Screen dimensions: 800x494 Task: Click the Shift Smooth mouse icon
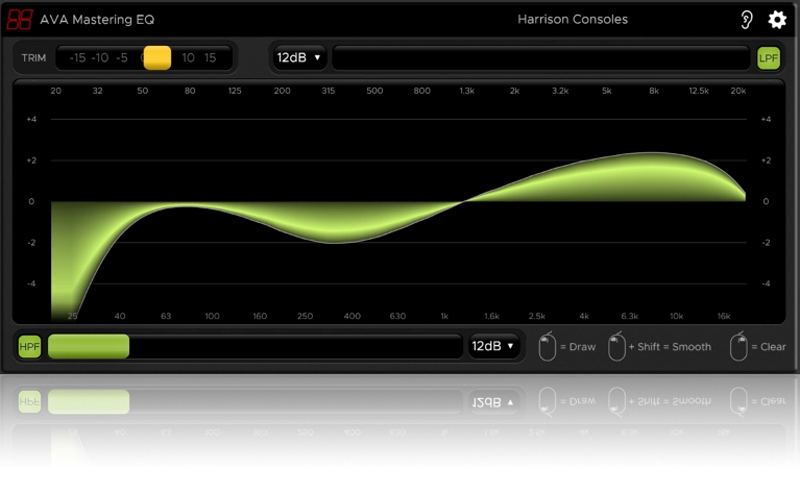click(616, 347)
